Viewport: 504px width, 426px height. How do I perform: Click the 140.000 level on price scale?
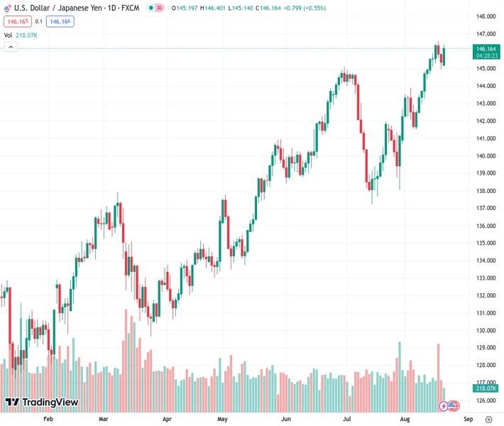point(486,156)
